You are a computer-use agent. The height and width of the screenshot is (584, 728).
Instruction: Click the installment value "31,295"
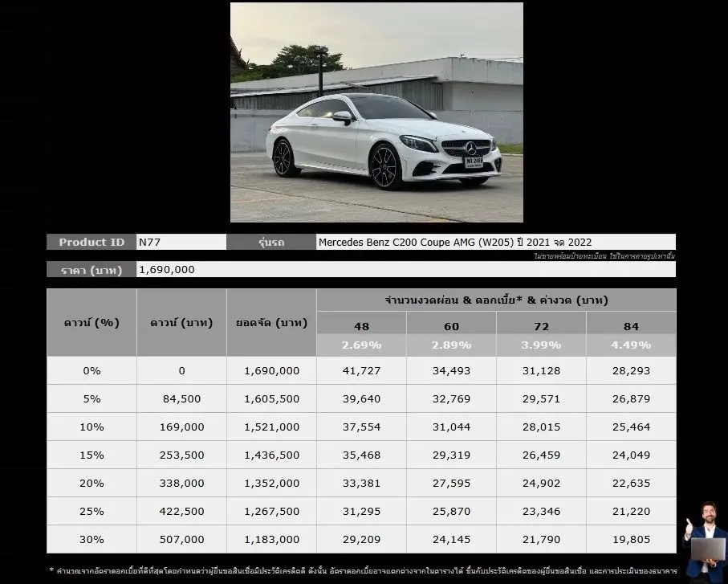click(x=361, y=511)
